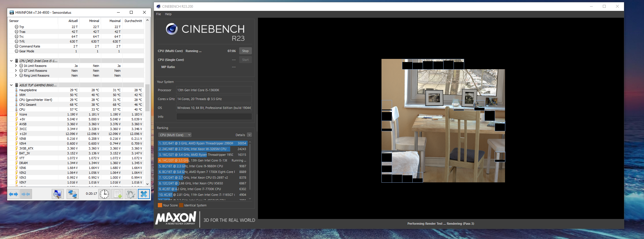
Task: Click the Processor field showing i5-13600K
Action: click(x=214, y=90)
